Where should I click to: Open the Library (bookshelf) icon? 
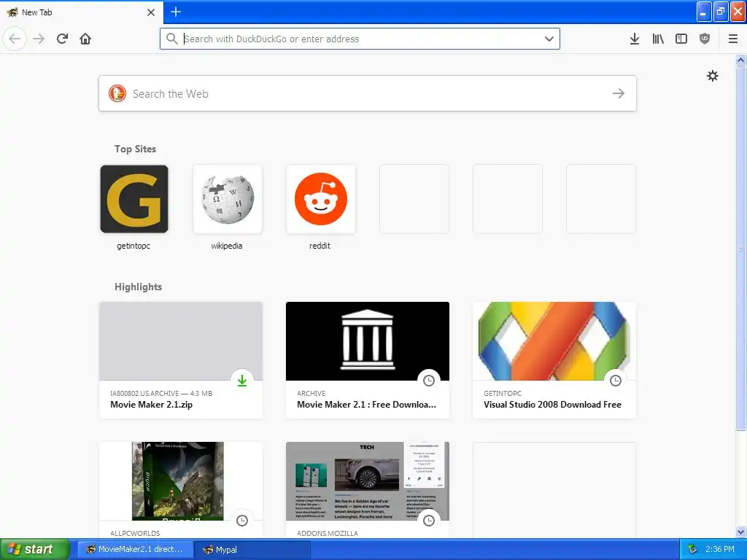tap(658, 39)
